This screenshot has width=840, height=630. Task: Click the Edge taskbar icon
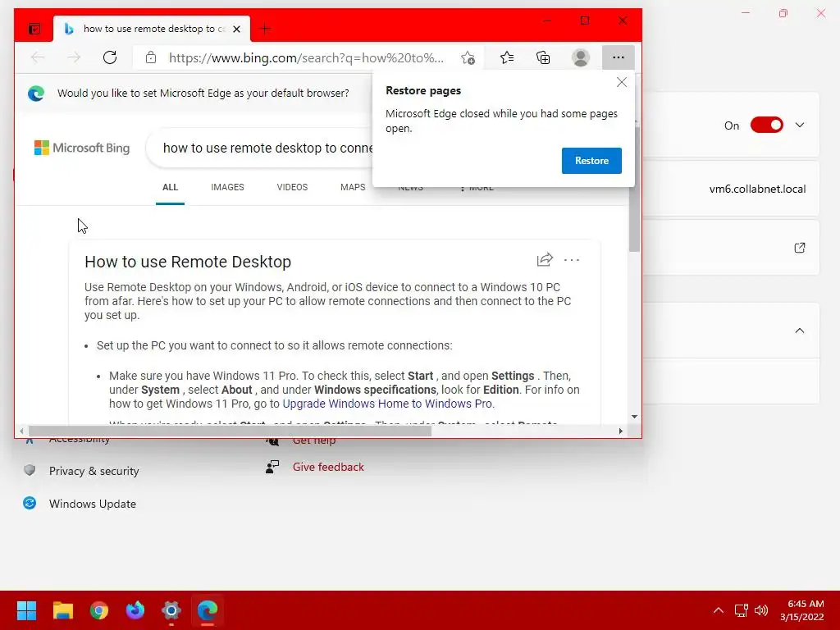coord(208,610)
